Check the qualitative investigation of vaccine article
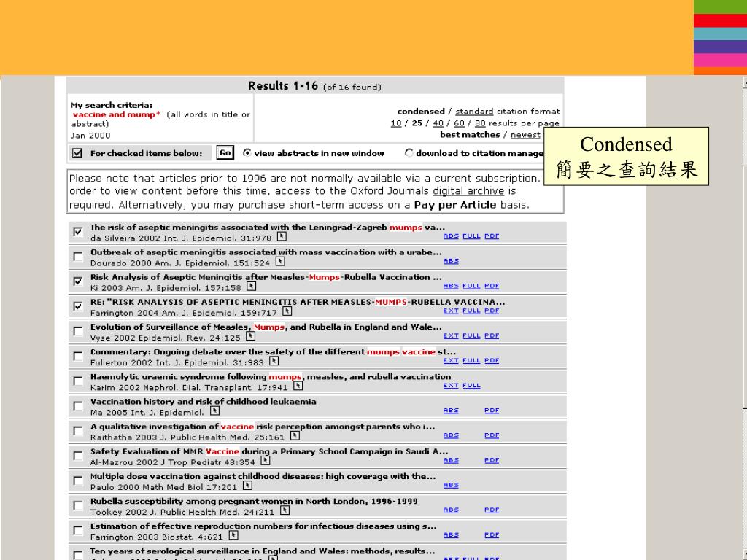The image size is (747, 560). pyautogui.click(x=77, y=430)
